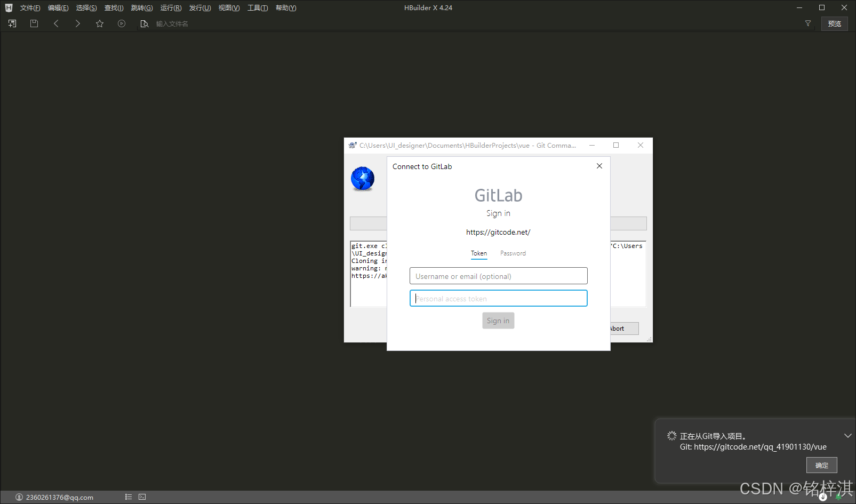Click the star bookmark icon
Image resolution: width=856 pixels, height=504 pixels.
(x=100, y=23)
